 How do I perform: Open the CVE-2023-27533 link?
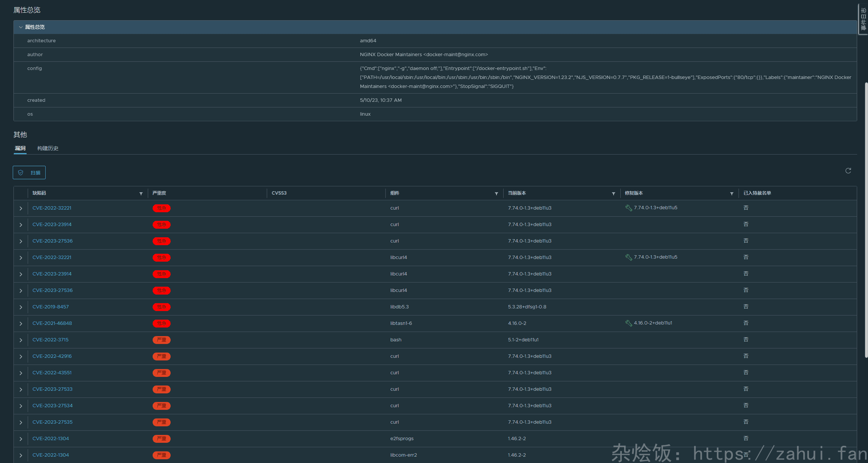point(52,389)
